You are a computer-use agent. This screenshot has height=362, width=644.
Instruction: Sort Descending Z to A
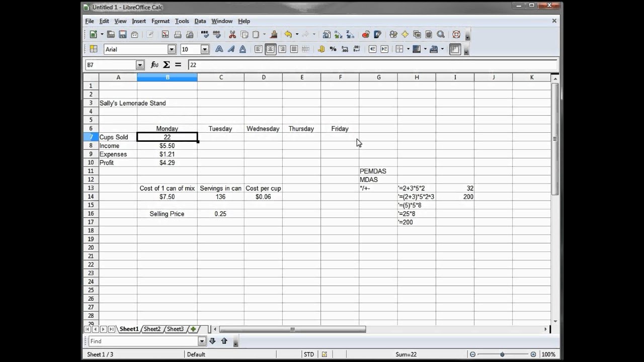coord(351,35)
